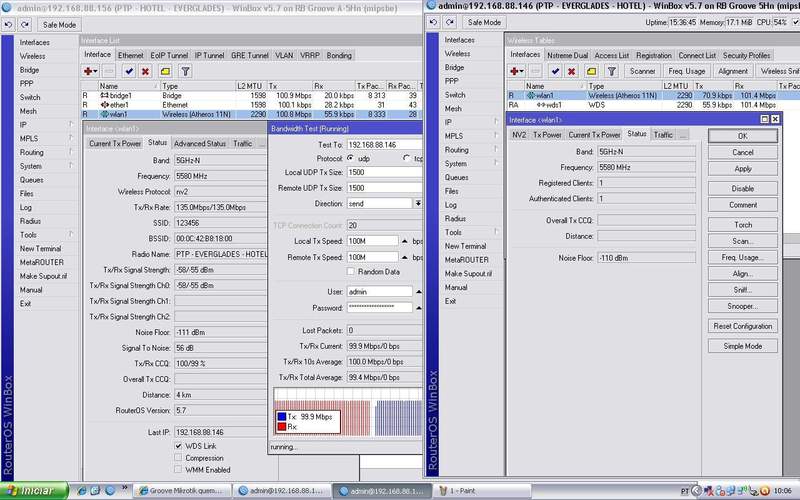Expand Local Tx Speed arrow
800x500 pixels.
coord(405,241)
